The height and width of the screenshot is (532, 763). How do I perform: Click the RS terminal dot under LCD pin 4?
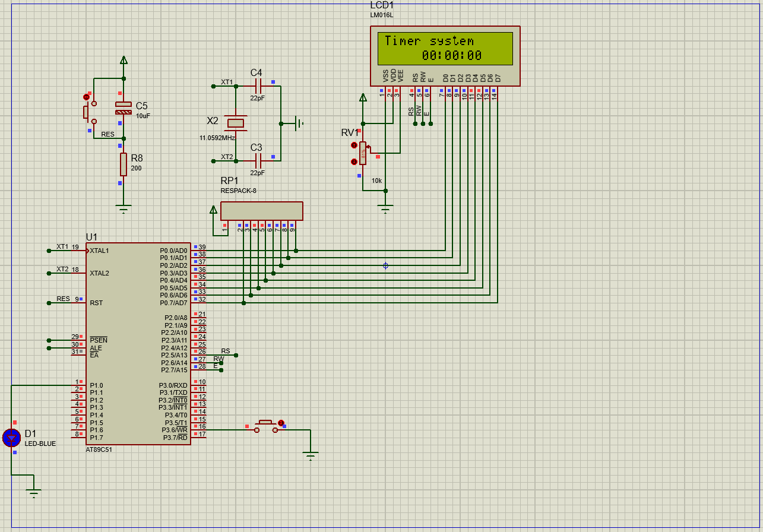pyautogui.click(x=415, y=123)
